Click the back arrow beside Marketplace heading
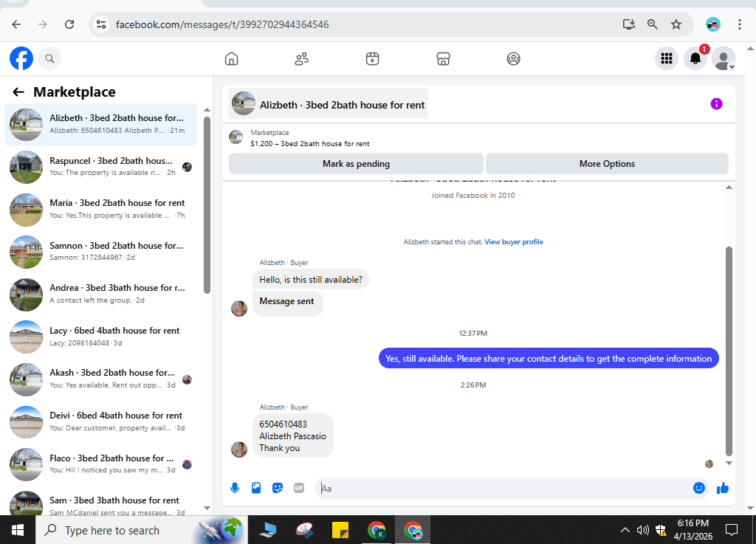Screen dimensions: 756x544 coord(18,92)
